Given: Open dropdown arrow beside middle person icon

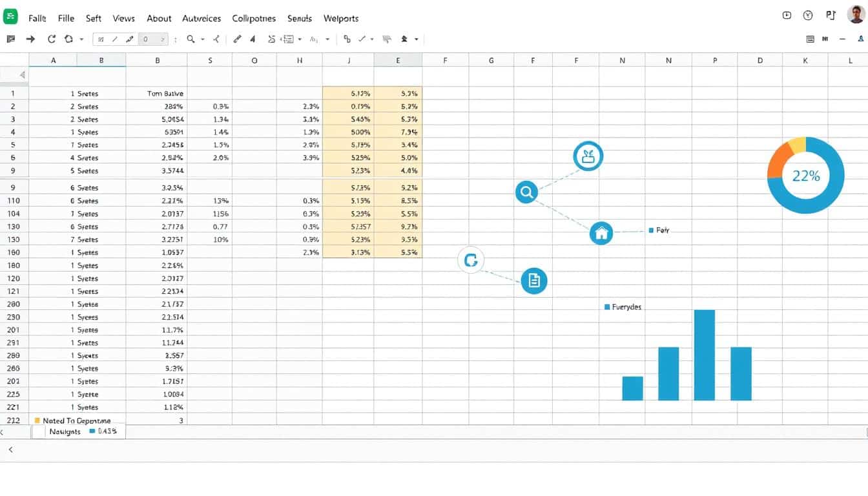Looking at the screenshot, I should click(x=417, y=39).
